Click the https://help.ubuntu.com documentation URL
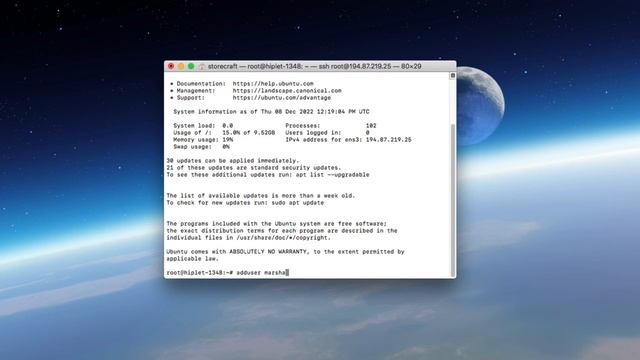 tap(273, 84)
